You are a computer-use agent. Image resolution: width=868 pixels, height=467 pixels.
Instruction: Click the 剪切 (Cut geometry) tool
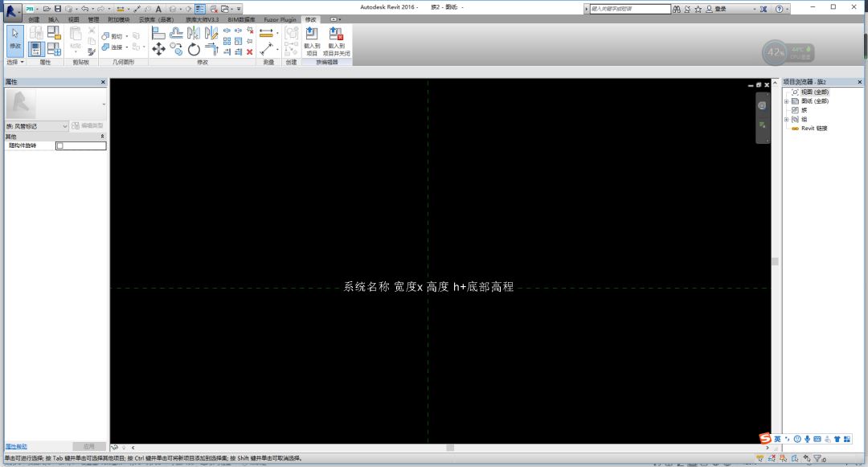(x=113, y=36)
